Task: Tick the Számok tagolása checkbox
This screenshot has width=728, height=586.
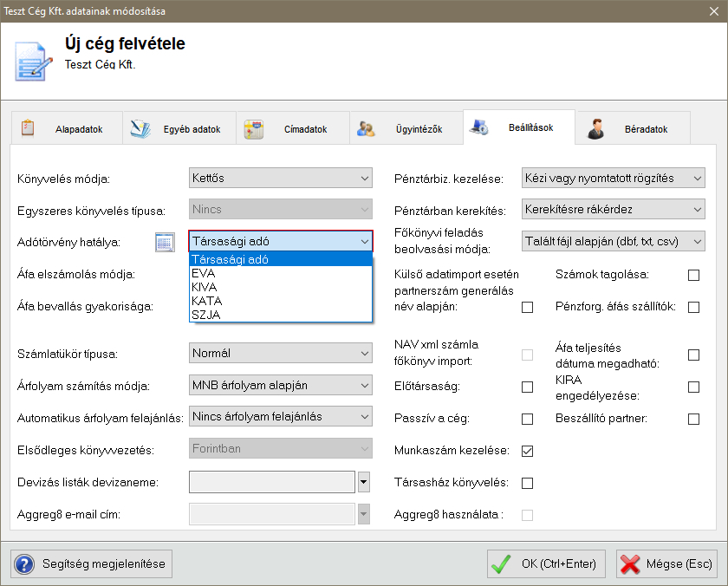Action: pos(693,275)
